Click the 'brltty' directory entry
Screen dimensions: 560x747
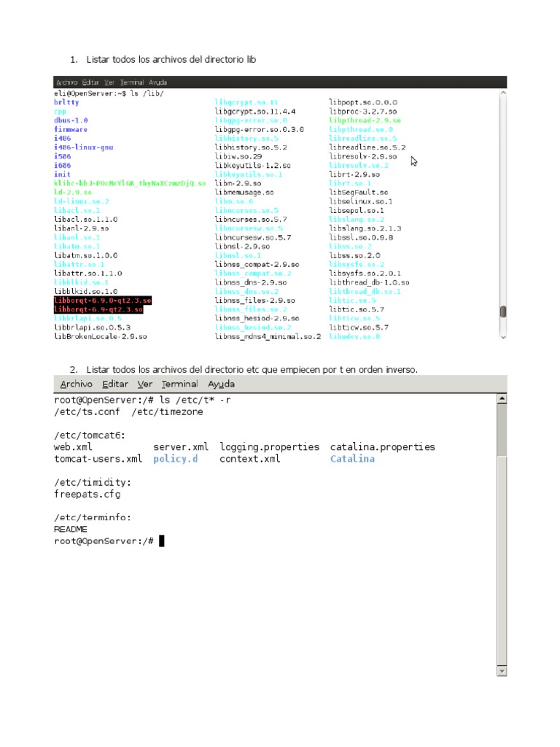coord(66,102)
